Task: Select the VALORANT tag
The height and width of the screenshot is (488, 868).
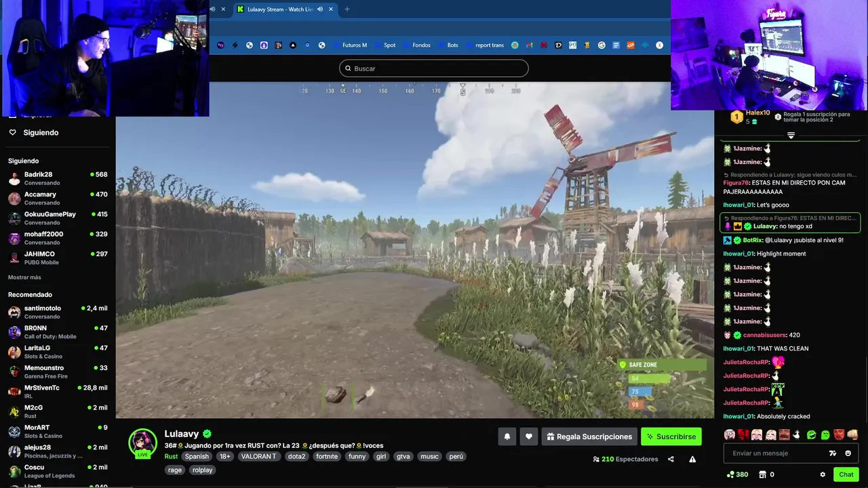Action: (x=258, y=456)
